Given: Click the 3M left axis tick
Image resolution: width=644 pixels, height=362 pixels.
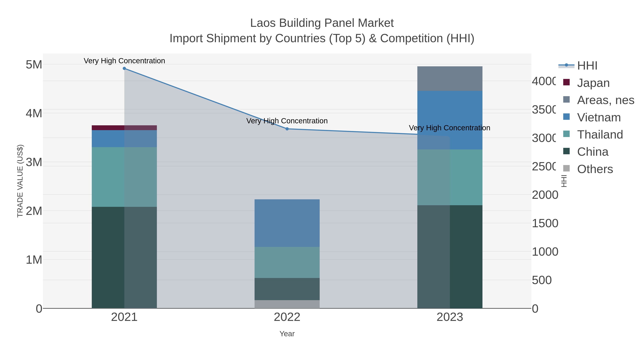Looking at the screenshot, I should 34,162.
